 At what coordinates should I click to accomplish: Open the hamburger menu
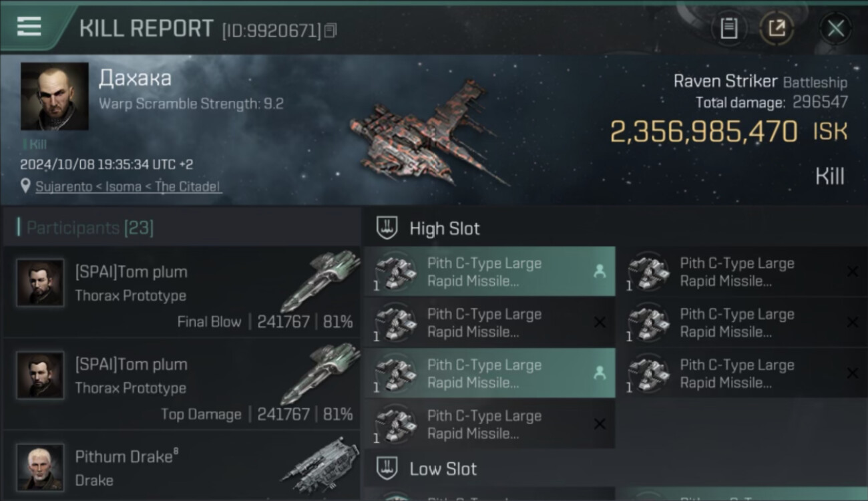tap(29, 27)
